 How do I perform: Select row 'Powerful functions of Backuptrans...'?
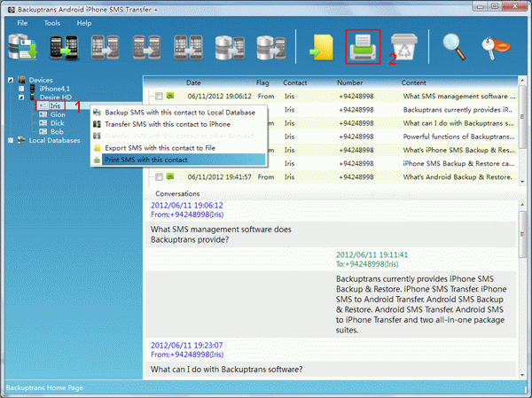pyautogui.click(x=333, y=137)
